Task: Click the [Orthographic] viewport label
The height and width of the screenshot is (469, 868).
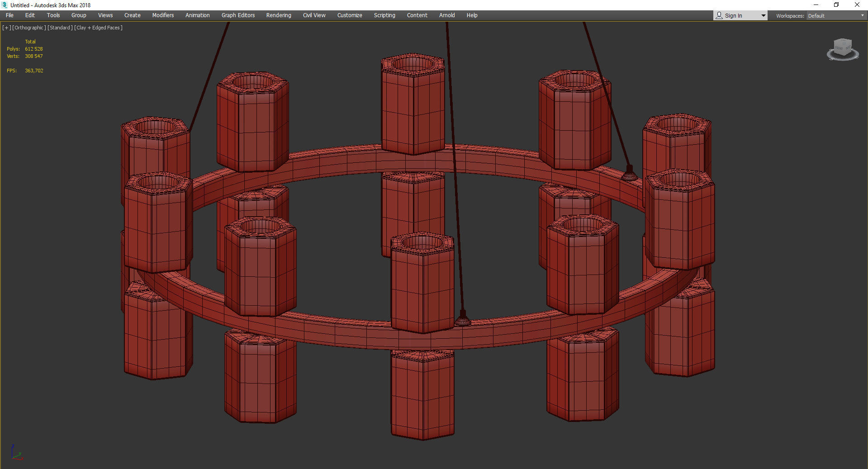Action: 29,28
